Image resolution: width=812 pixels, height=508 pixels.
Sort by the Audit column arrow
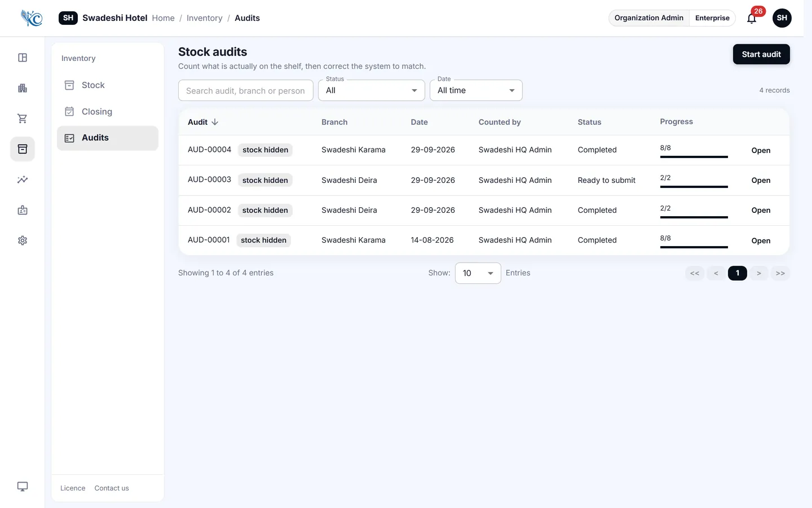215,122
